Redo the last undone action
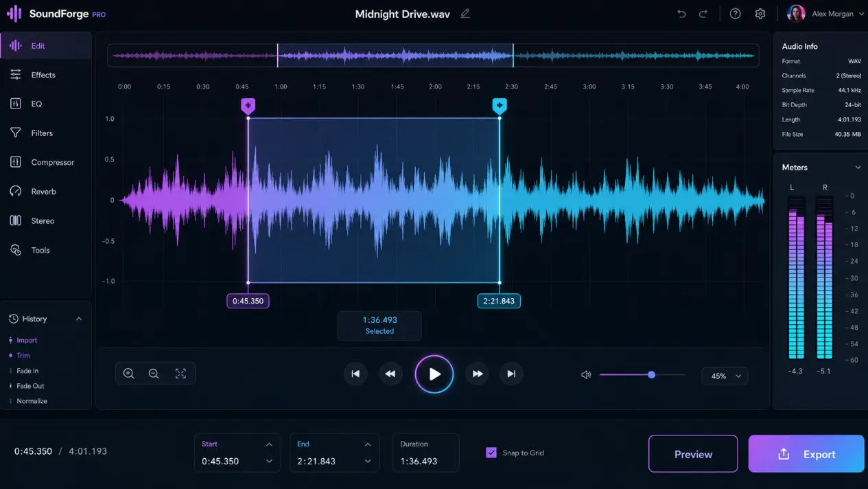The image size is (868, 489). coord(703,14)
